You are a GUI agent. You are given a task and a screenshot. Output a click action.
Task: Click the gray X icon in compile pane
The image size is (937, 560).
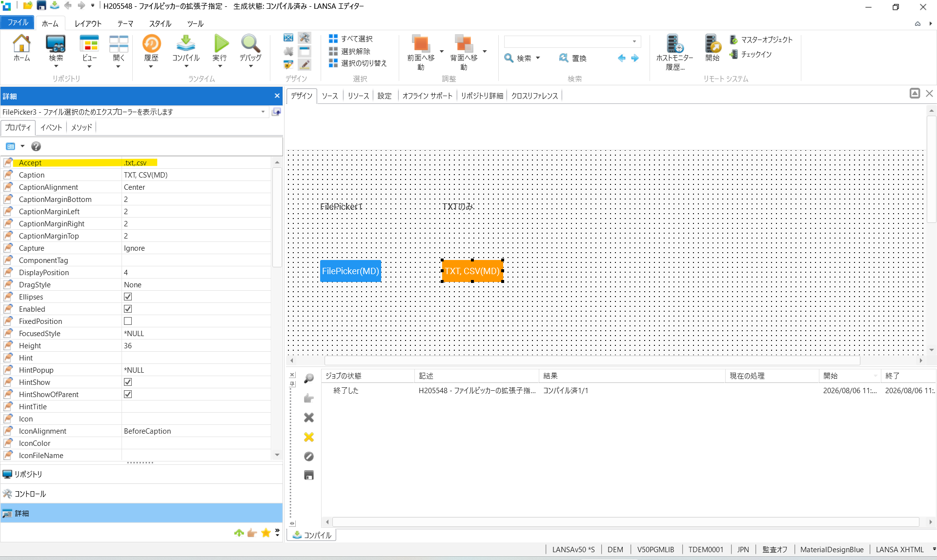pyautogui.click(x=308, y=418)
